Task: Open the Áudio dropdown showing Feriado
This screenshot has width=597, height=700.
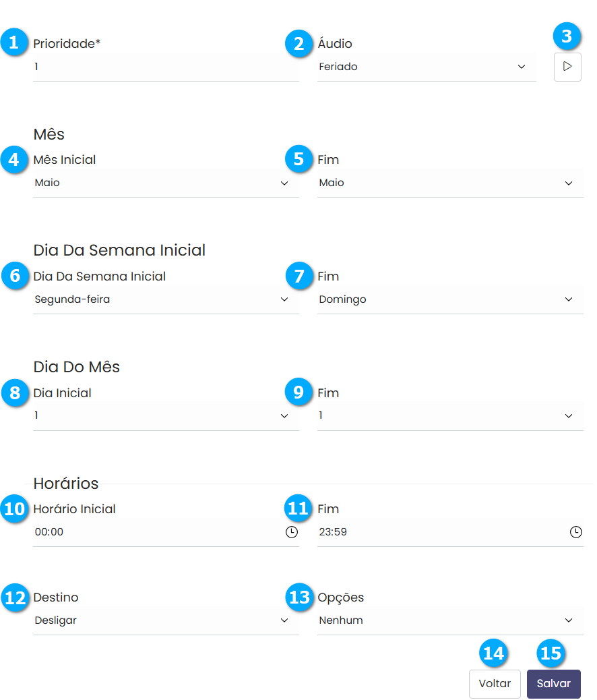Action: point(426,67)
